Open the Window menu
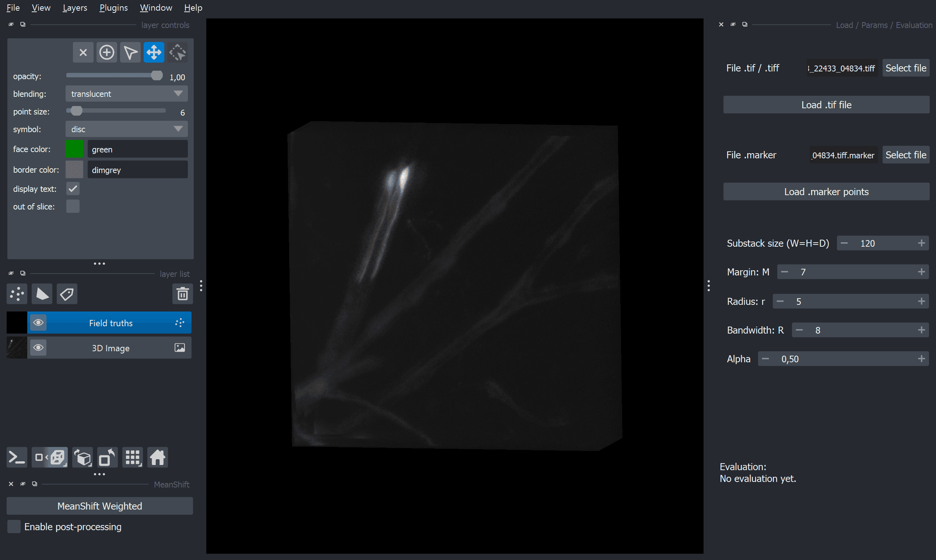 [x=156, y=7]
